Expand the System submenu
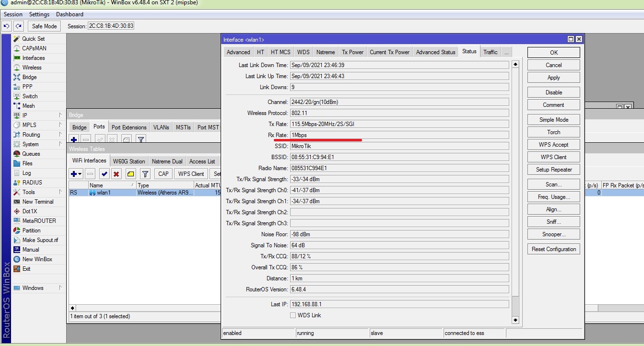 click(x=60, y=144)
